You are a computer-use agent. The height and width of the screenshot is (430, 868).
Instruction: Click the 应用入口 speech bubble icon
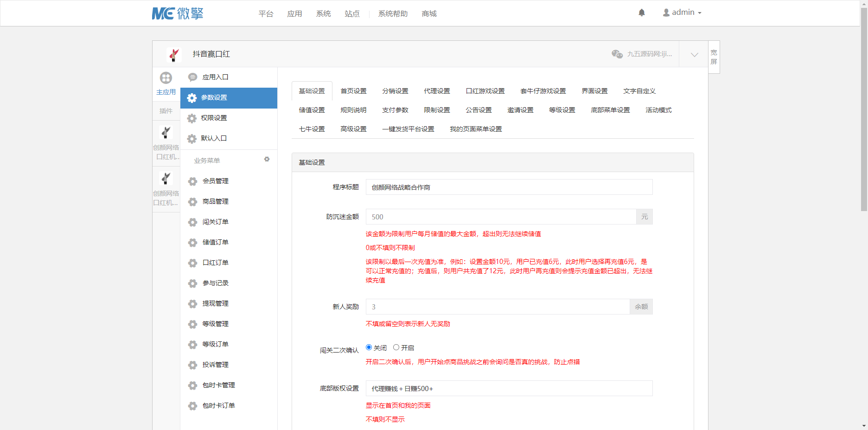click(192, 77)
